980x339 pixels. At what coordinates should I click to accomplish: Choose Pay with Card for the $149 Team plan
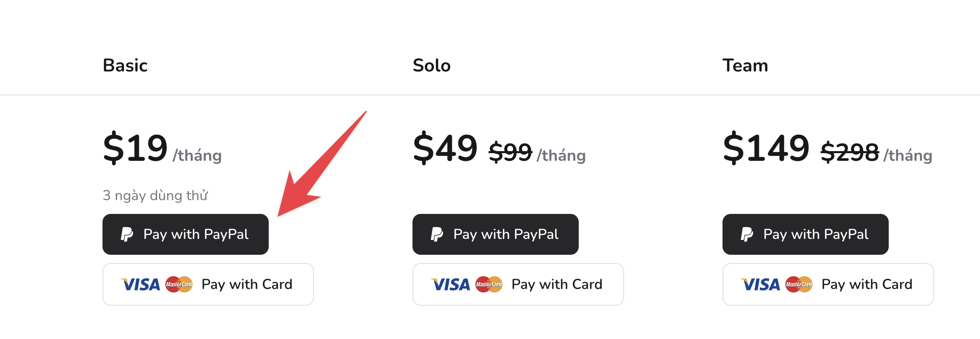(x=828, y=284)
